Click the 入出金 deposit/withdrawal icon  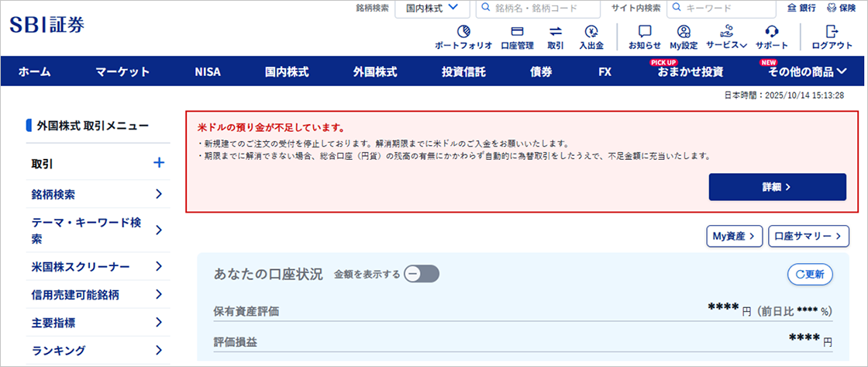[591, 33]
